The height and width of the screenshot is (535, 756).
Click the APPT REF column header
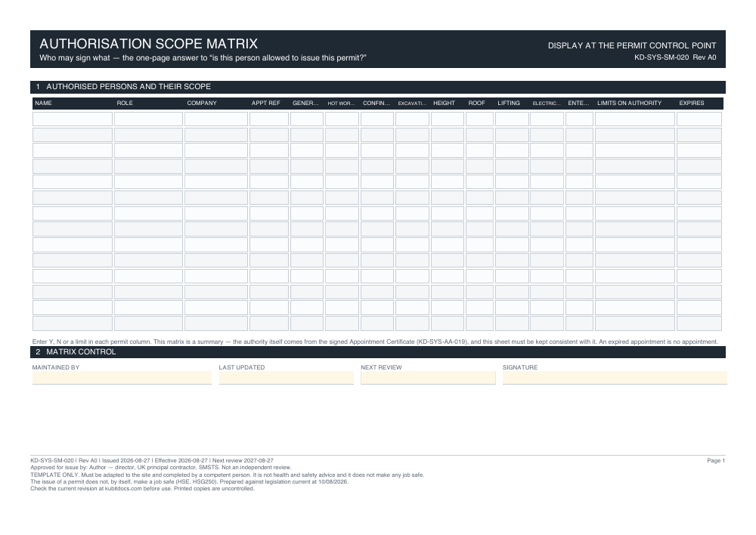pos(265,103)
